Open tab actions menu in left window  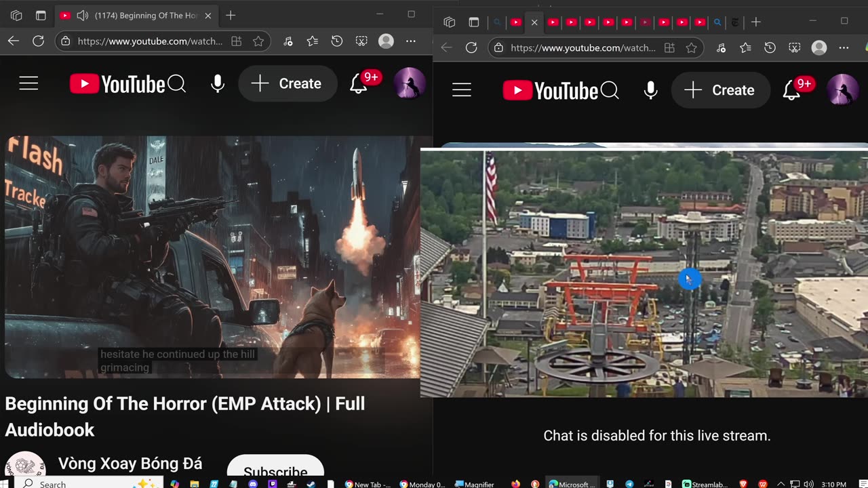[x=41, y=16]
